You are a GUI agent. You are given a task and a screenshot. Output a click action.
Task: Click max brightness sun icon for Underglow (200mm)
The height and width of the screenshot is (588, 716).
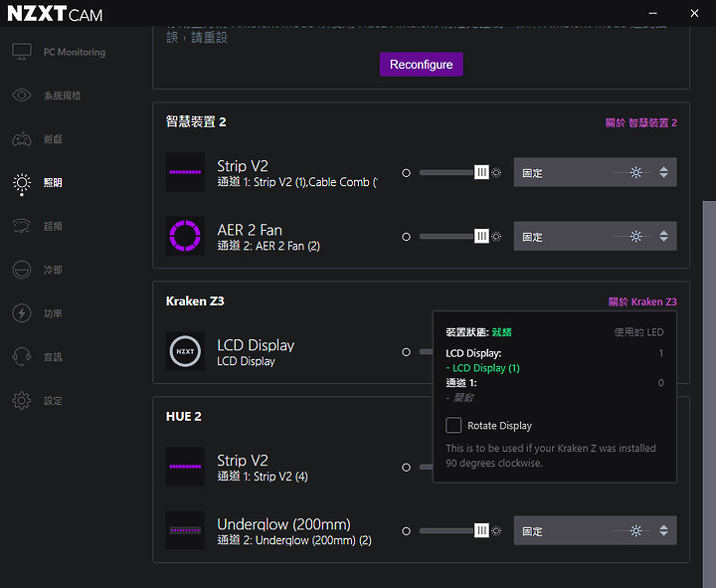pyautogui.click(x=496, y=530)
